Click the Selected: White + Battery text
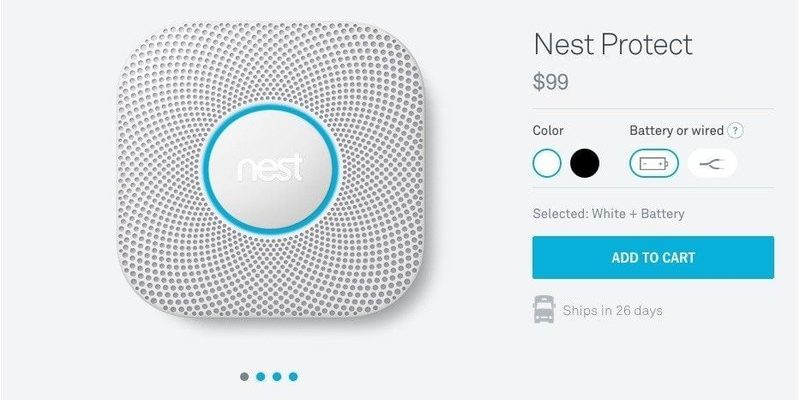 click(x=609, y=213)
